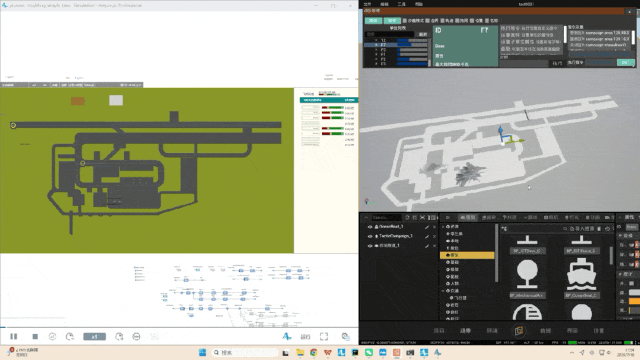Click the first teal button in the dialog toolbar

click(373, 20)
